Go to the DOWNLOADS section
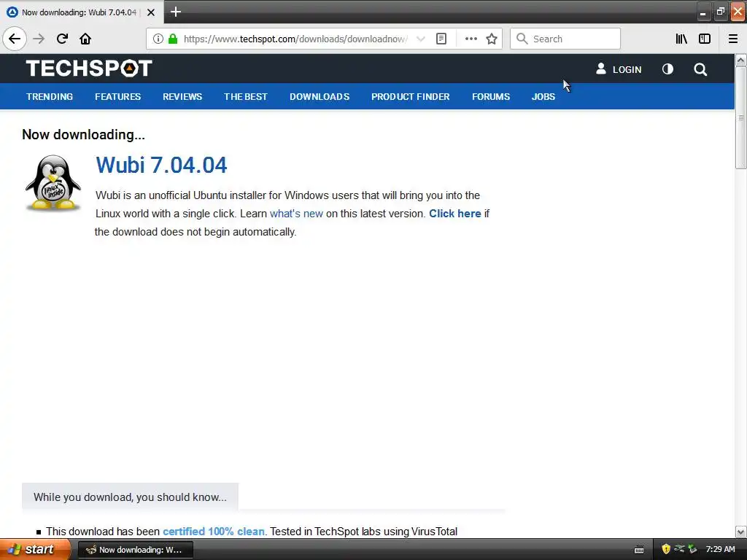 click(x=320, y=97)
